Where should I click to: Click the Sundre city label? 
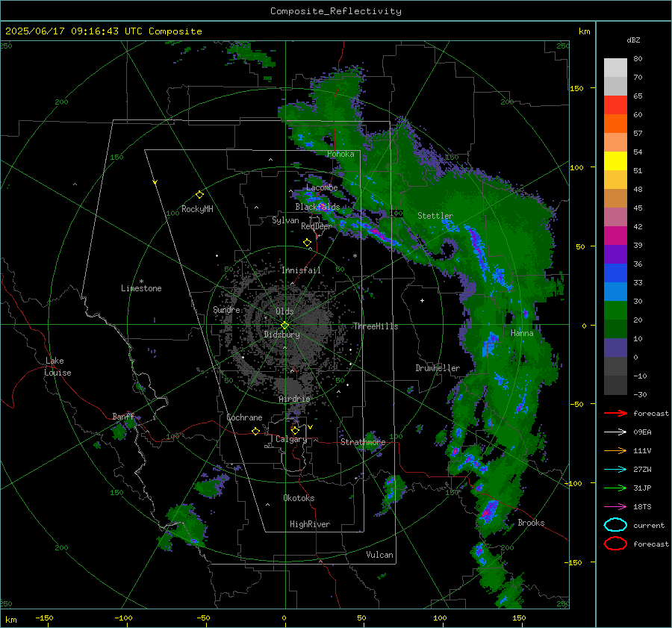pos(226,309)
